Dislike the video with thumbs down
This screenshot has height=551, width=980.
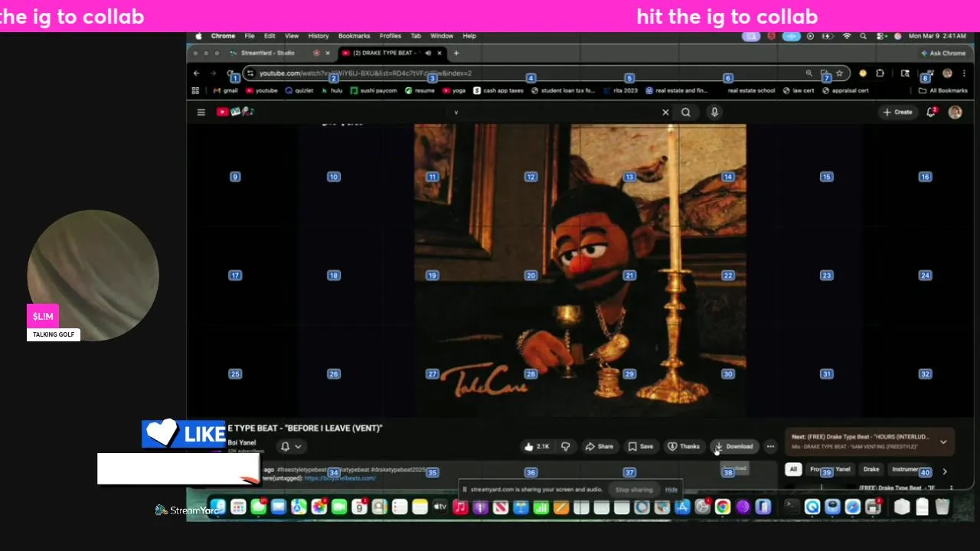click(566, 446)
